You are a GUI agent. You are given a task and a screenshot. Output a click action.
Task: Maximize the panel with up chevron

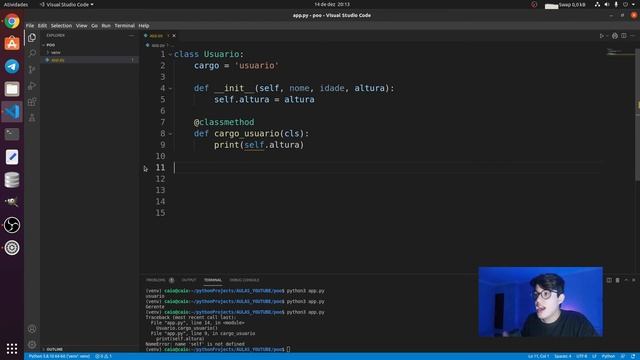pyautogui.click(x=626, y=280)
